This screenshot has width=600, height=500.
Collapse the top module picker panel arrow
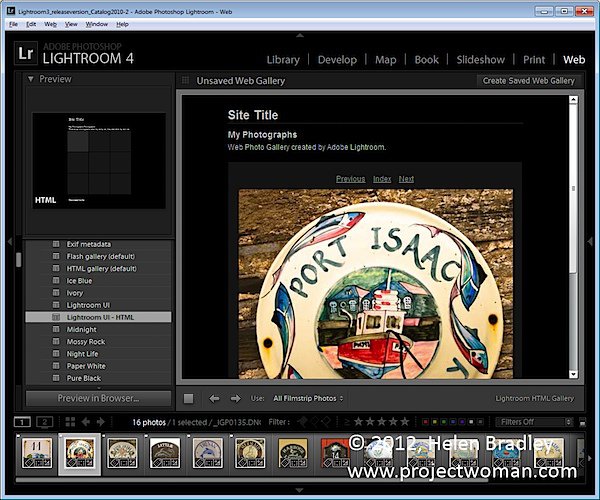(300, 35)
